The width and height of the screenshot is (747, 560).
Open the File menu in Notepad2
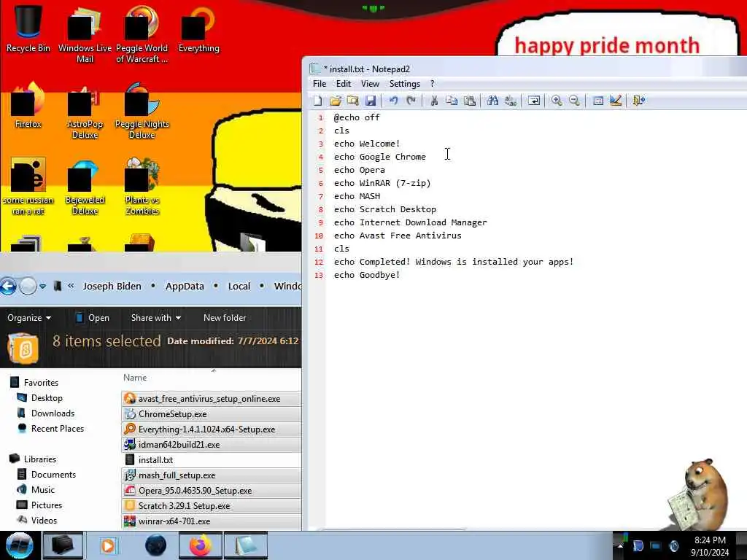(320, 84)
